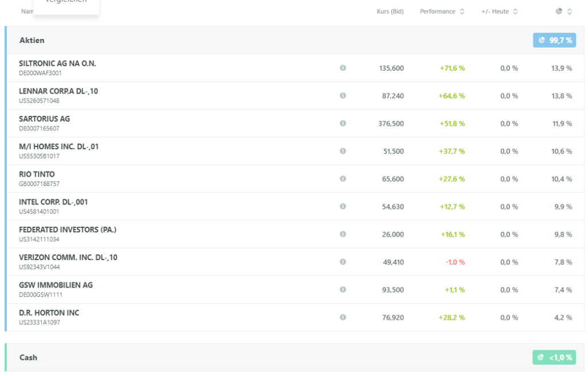Click D.R. Horton performance +28,2 %
This screenshot has width=588, height=376.
(451, 318)
